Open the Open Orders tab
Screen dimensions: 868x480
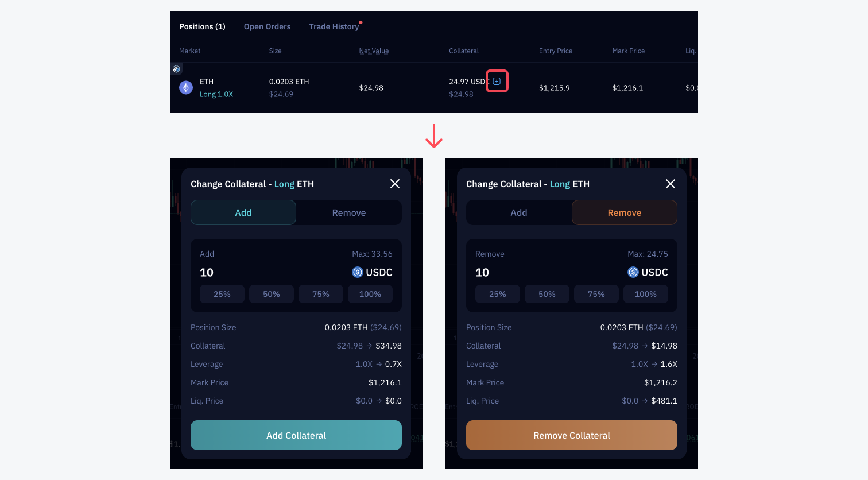coord(267,26)
